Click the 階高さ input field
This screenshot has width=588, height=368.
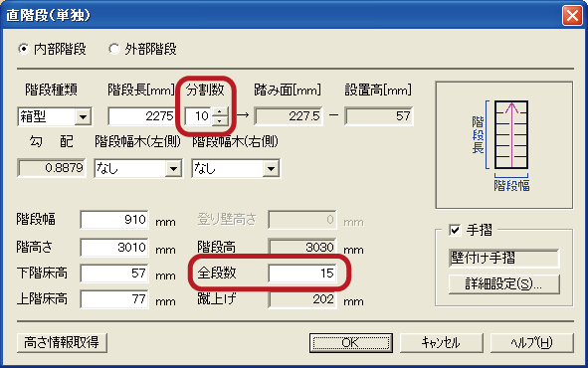pyautogui.click(x=114, y=248)
